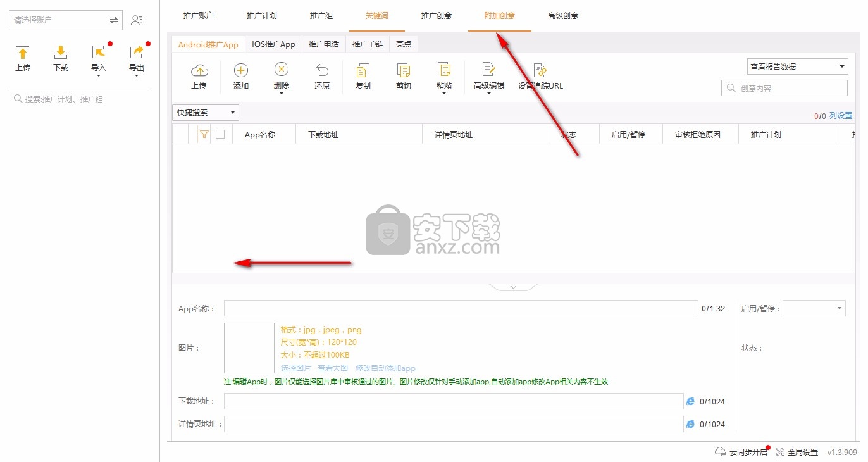Screen dimensions: 868x462
Task: Click the 修改自动添加app link
Action: tap(385, 368)
